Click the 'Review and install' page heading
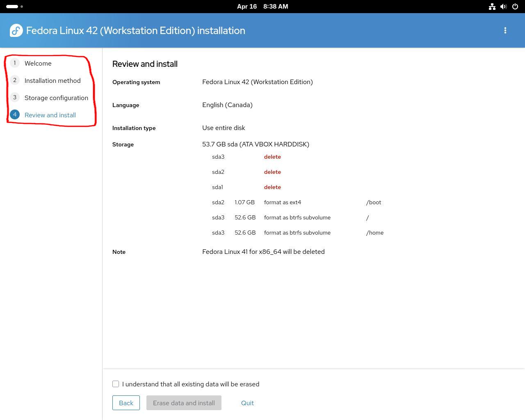The width and height of the screenshot is (525, 420). pyautogui.click(x=145, y=64)
